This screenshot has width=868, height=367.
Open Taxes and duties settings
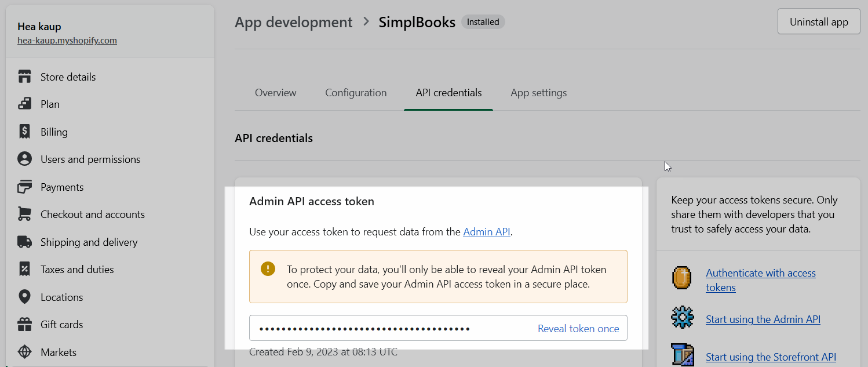tap(77, 270)
